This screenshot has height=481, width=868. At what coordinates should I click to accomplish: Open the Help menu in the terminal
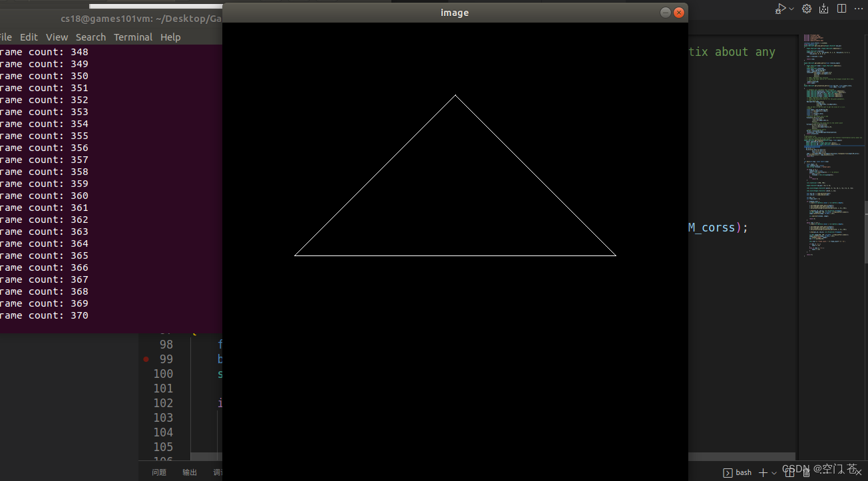tap(170, 37)
